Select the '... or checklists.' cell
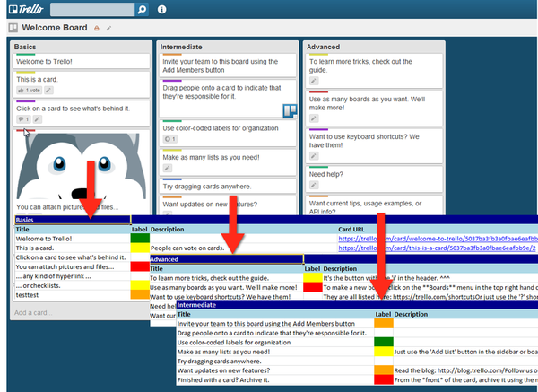The height and width of the screenshot is (392, 538). (73, 285)
